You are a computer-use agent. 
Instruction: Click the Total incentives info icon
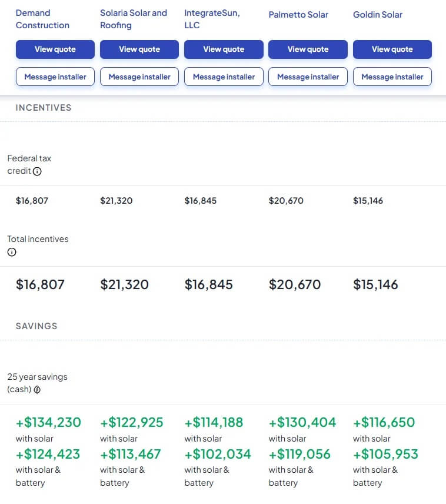tap(12, 252)
